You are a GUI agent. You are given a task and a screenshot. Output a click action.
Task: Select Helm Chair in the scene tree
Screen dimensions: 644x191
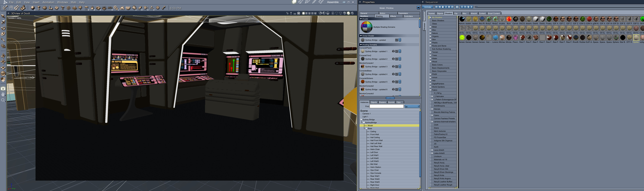(x=375, y=149)
